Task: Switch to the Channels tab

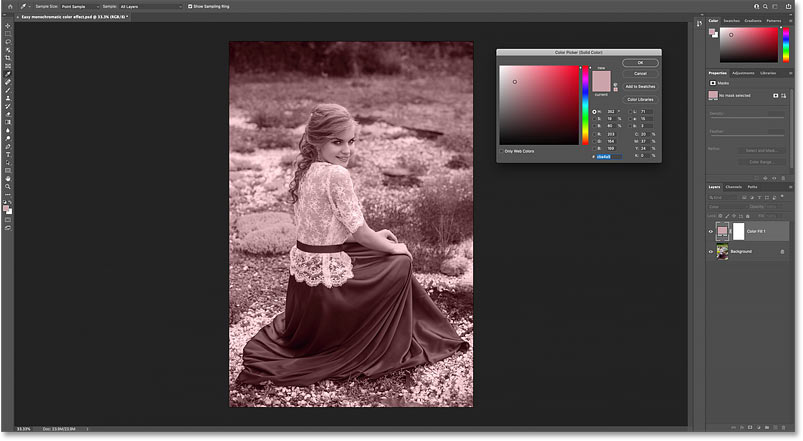Action: pos(733,187)
